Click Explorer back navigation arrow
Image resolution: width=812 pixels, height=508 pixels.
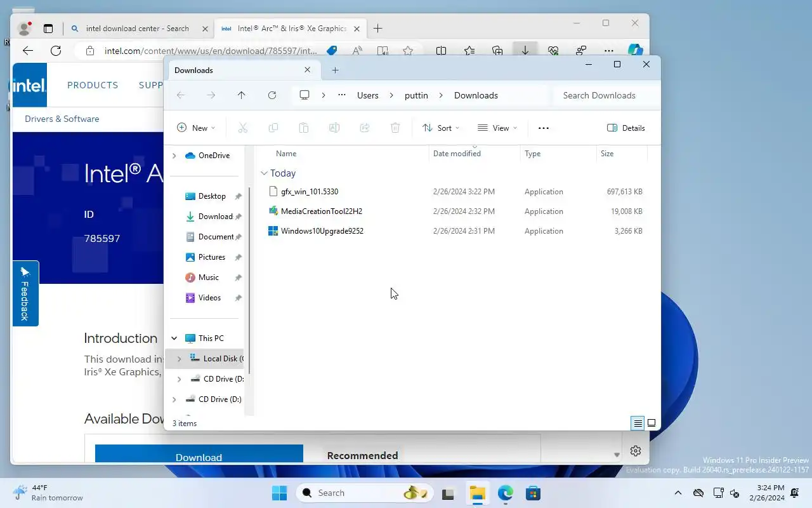coord(181,95)
